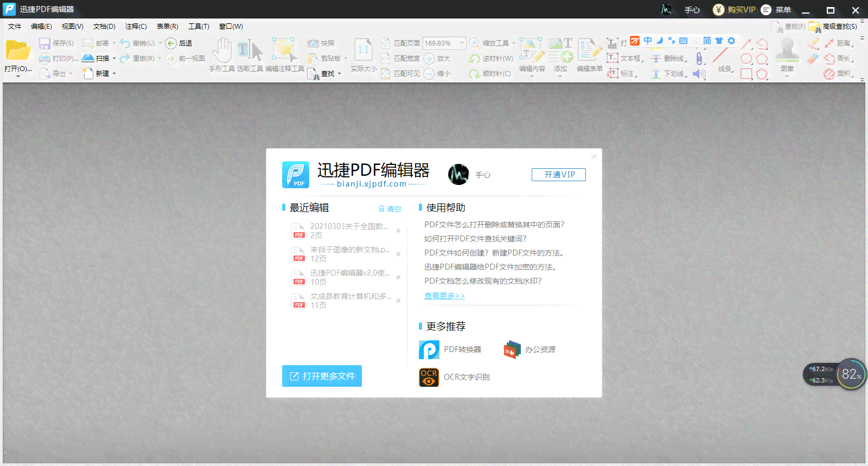This screenshot has height=466, width=868.
Task: Expand the Stamp (图章) dropdown arrow
Action: [x=787, y=76]
